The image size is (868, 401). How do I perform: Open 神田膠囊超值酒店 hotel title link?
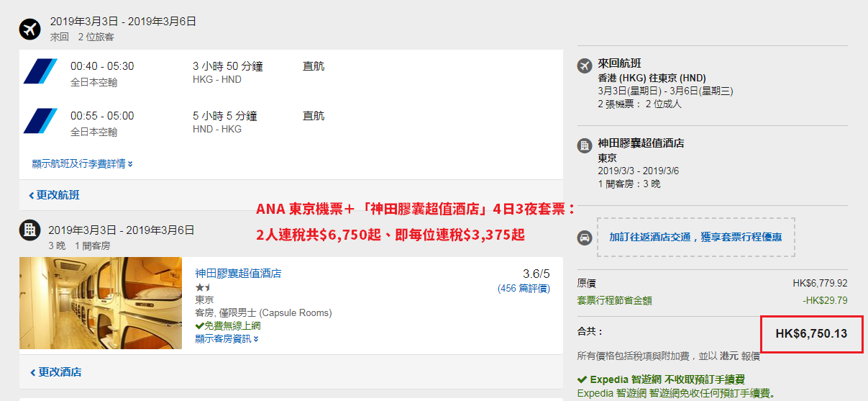point(238,274)
